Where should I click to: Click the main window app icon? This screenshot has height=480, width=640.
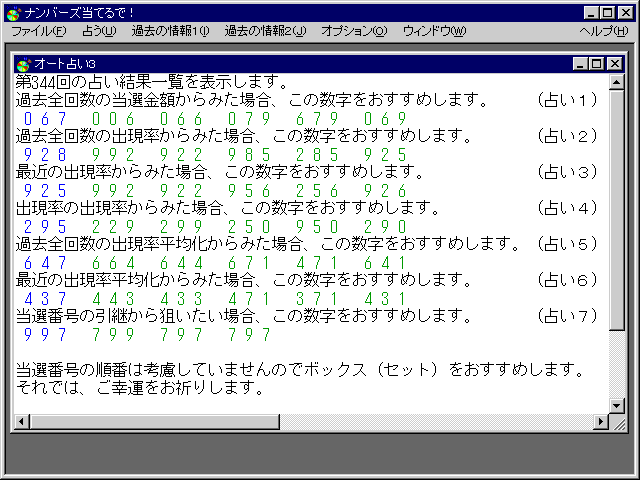click(x=14, y=13)
